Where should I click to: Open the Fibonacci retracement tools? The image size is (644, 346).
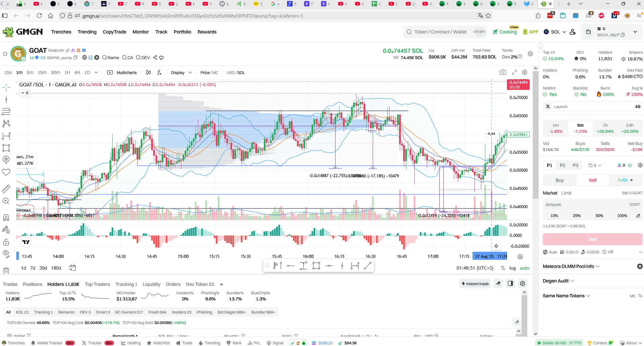pos(6,112)
